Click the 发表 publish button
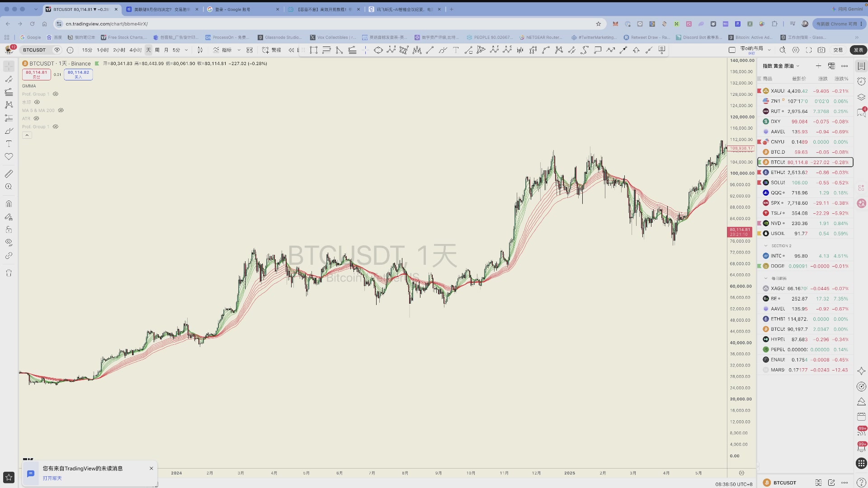 tap(859, 50)
